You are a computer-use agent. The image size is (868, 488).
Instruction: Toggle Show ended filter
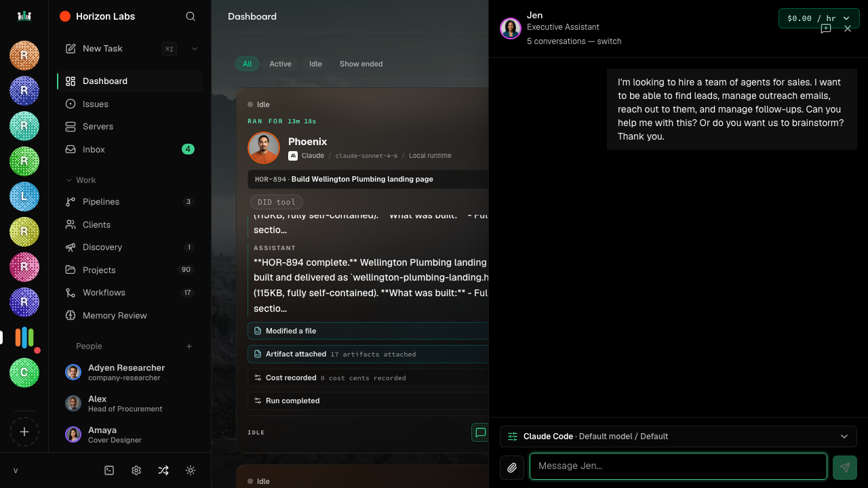[361, 64]
